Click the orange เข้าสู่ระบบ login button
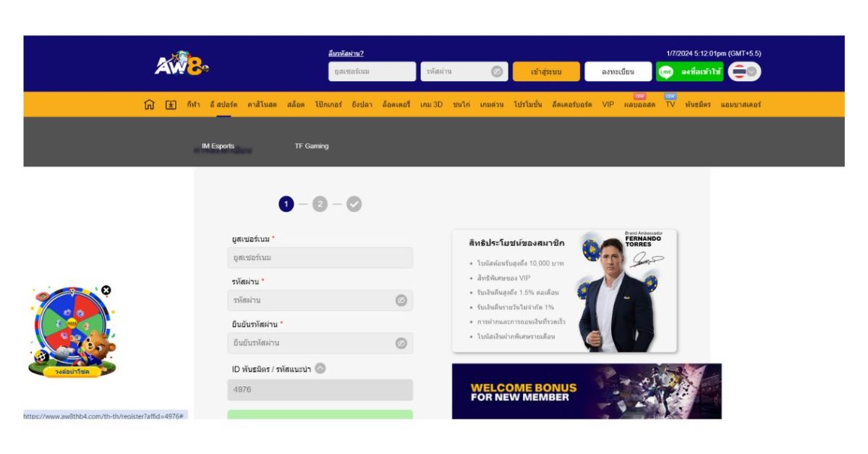Screen dimensions: 868x454 click(546, 72)
